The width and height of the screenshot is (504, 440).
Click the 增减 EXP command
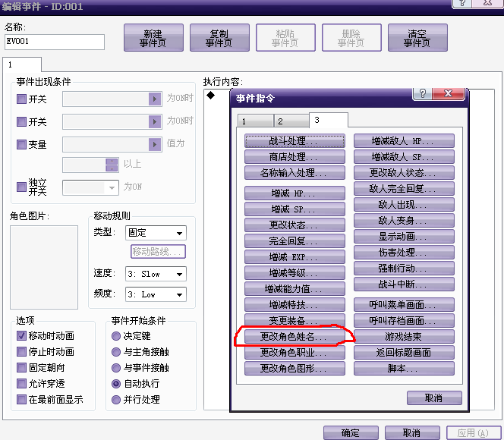click(295, 257)
